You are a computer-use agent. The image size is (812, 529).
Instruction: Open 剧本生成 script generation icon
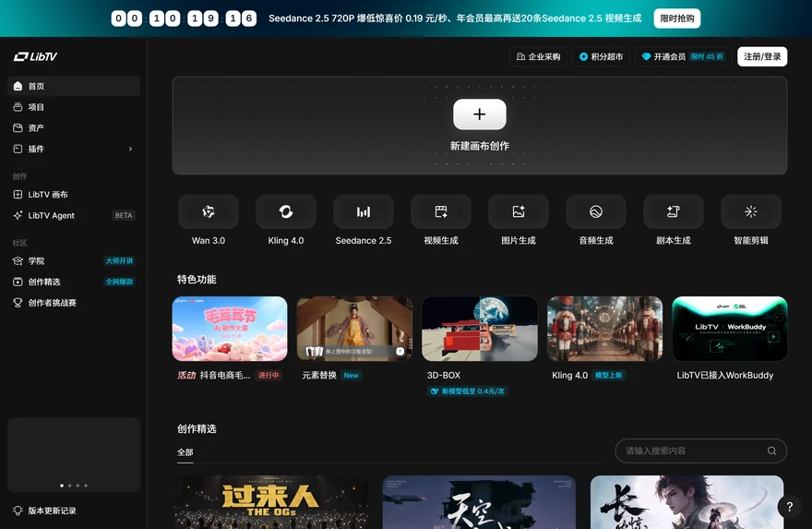[674, 211]
